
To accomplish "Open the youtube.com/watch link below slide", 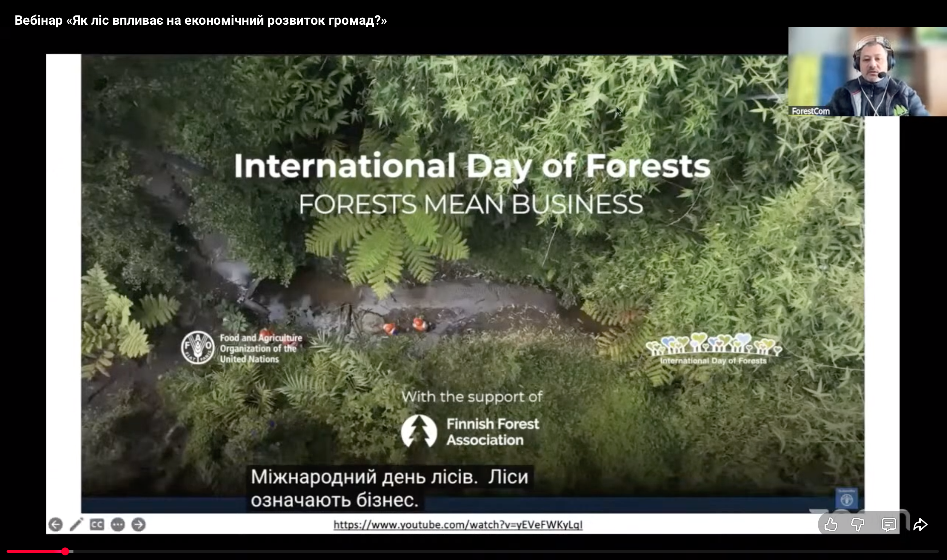I will coord(458,524).
